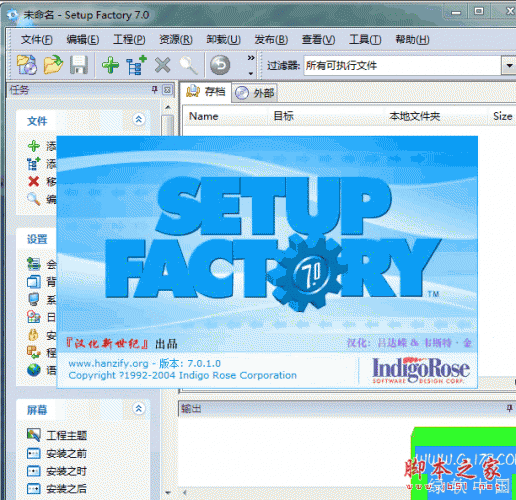Click the background window settings icon
The image size is (516, 500).
point(34,282)
